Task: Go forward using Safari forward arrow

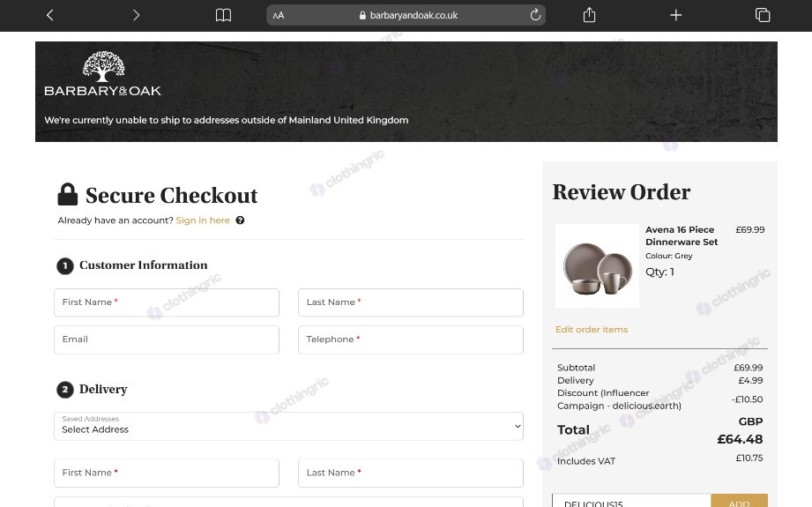Action: 136,15
